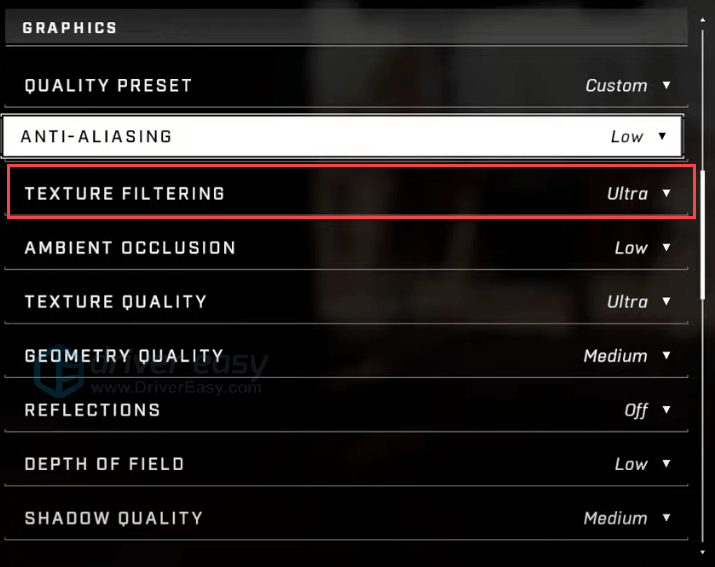Viewport: 715px width, 567px height.
Task: Click the Reflections Off value
Action: click(x=636, y=410)
